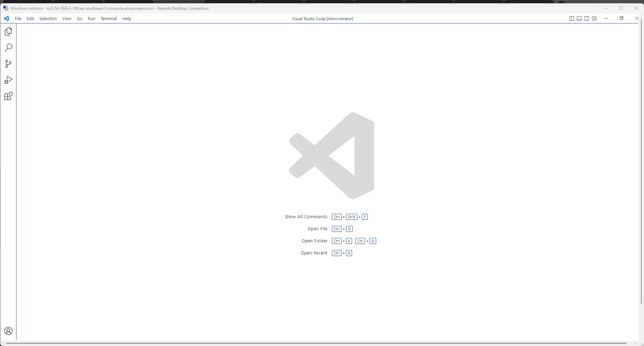This screenshot has width=644, height=346.
Task: Open the Customize Layout icon
Action: tap(594, 18)
